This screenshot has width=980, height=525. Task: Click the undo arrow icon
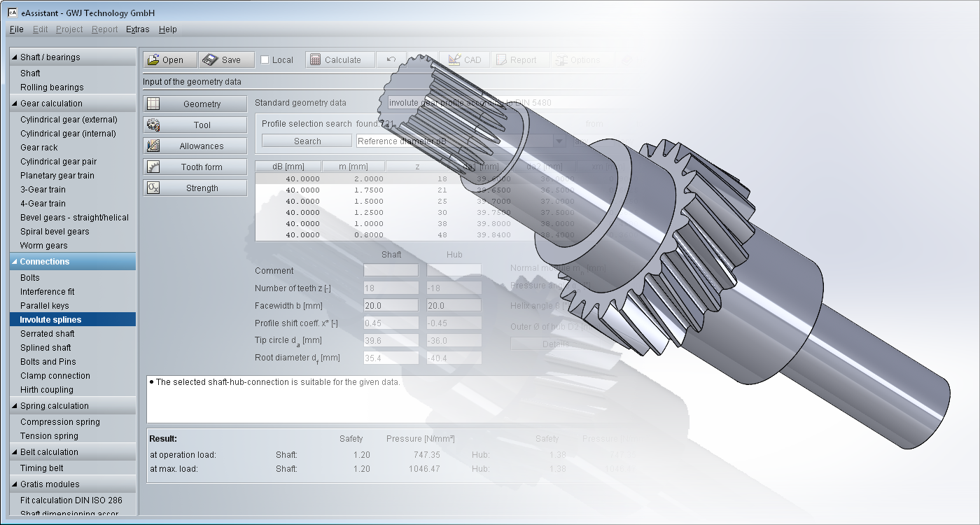click(391, 60)
